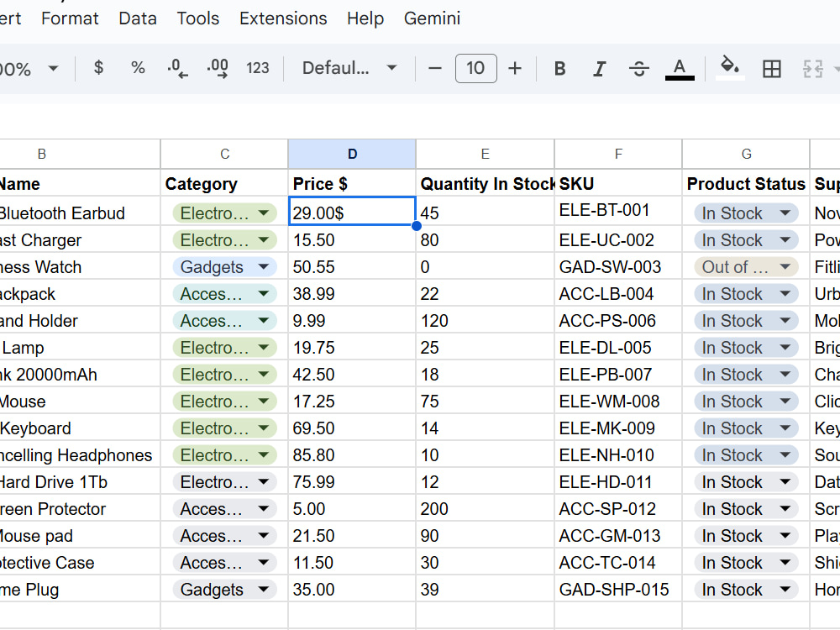Screen dimensions: 840x630
Task: Format selection as percent
Action: click(138, 68)
